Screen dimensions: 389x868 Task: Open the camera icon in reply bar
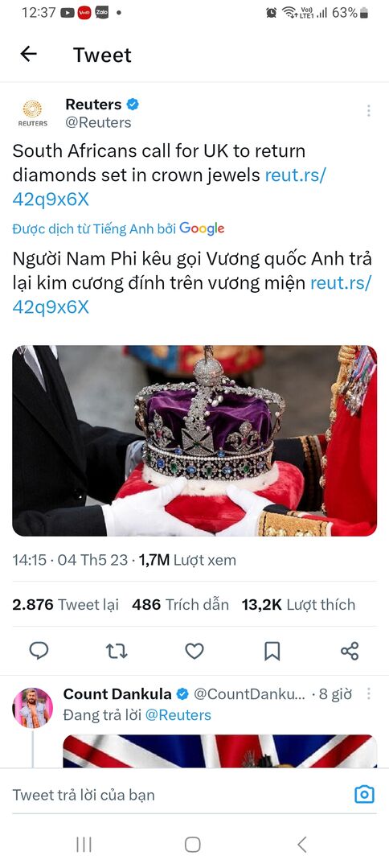click(364, 795)
